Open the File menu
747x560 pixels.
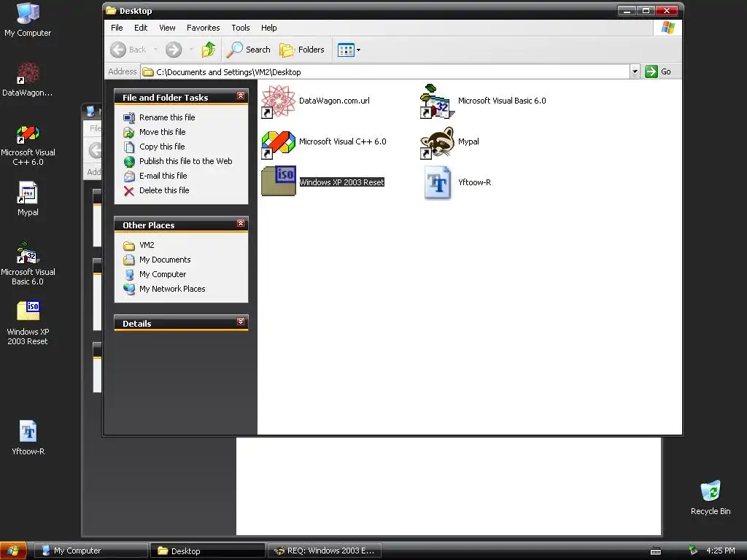[117, 28]
